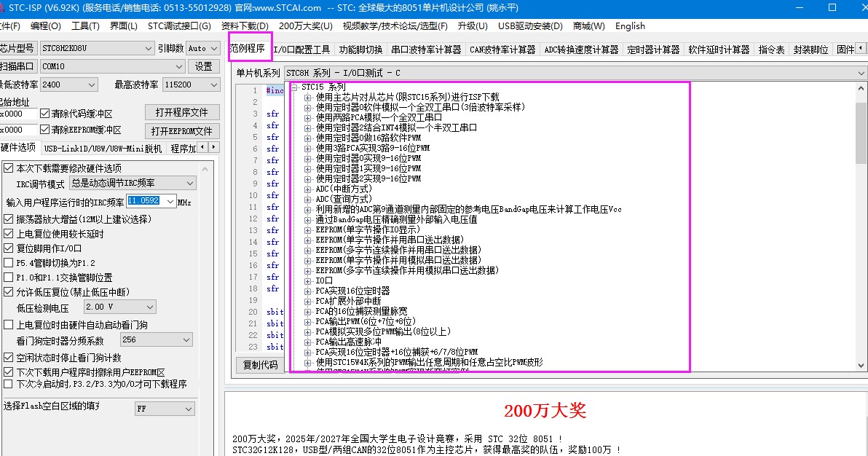Viewport: 868px width, 456px height.
Task: Switch to the ADC转换速度计算器 tab
Action: click(581, 50)
